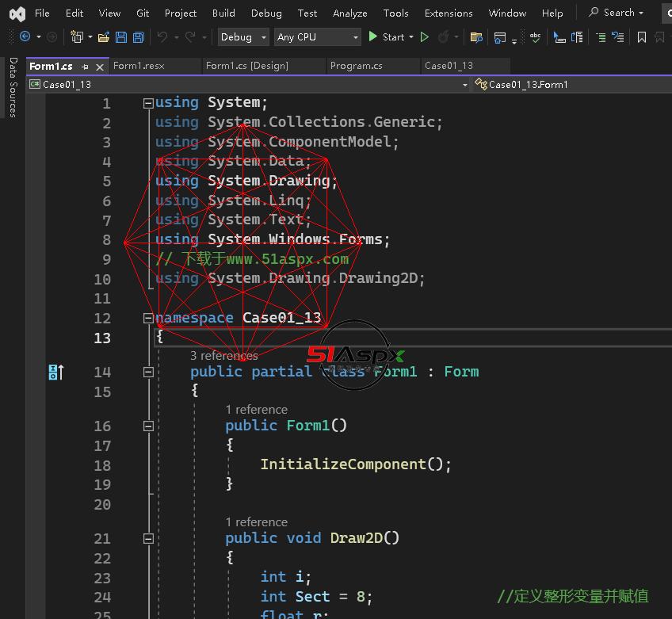Open the Case01_13.Form1 type navigation dropdown
672x619 pixels.
pyautogui.click(x=572, y=85)
